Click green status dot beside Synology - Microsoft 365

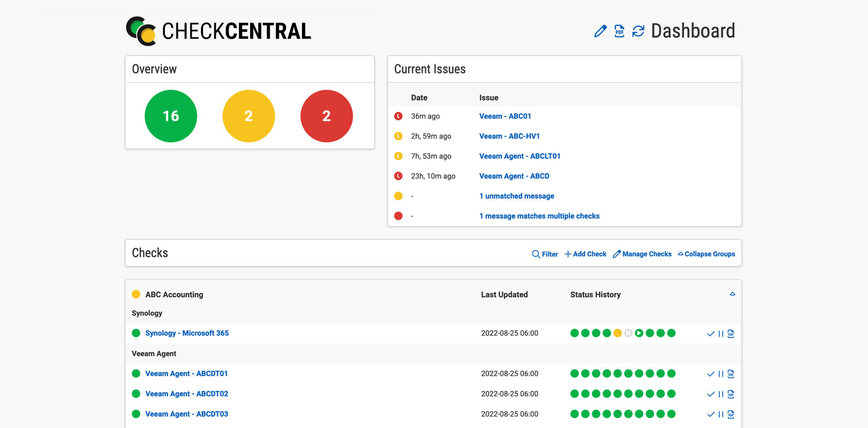point(136,333)
